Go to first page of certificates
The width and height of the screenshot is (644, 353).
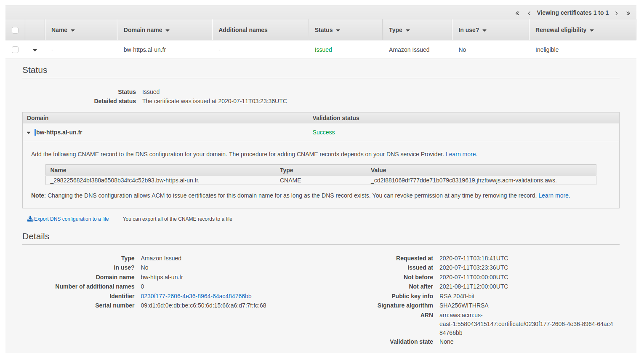pyautogui.click(x=517, y=13)
